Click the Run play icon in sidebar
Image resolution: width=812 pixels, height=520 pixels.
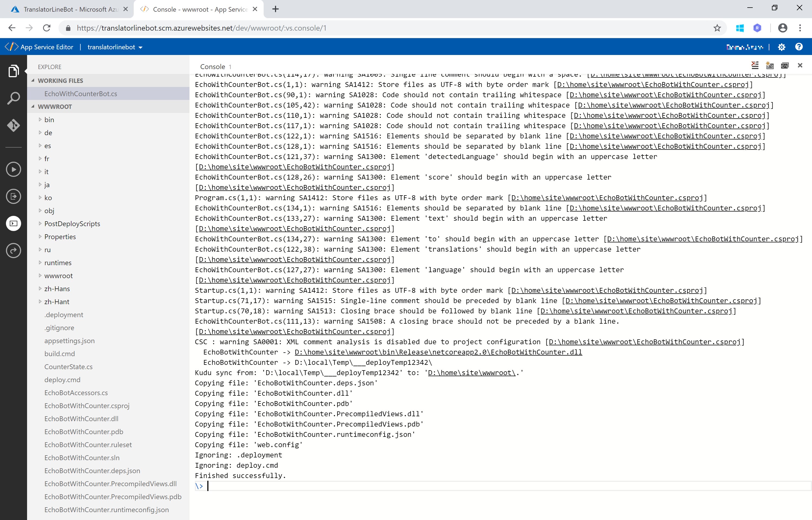(x=14, y=169)
